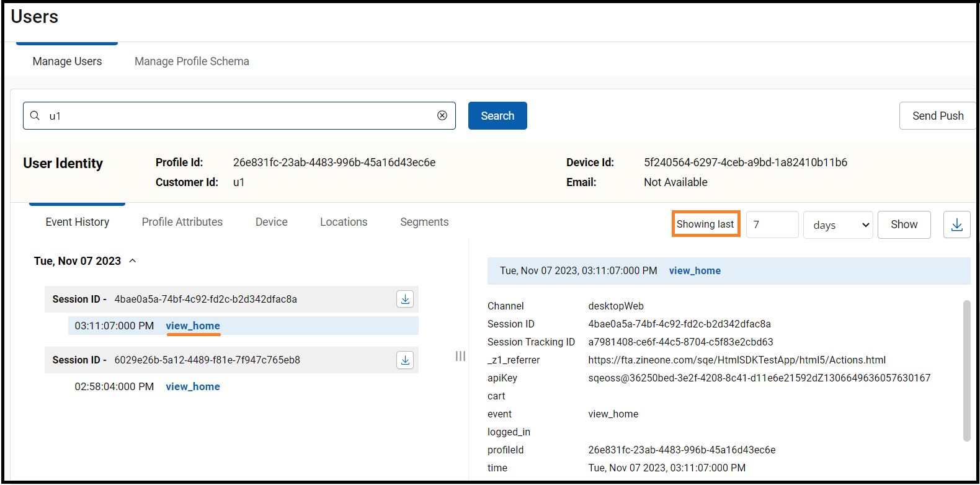Click the profileId value in event details

[682, 450]
